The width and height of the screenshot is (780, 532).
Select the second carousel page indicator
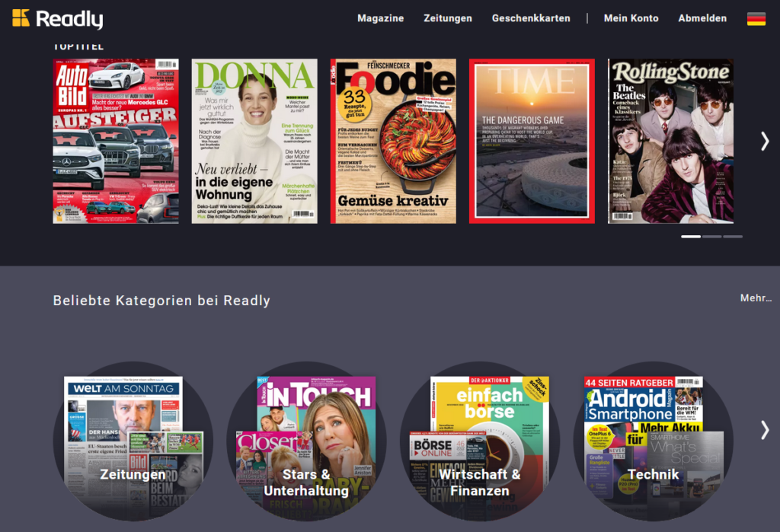point(712,237)
